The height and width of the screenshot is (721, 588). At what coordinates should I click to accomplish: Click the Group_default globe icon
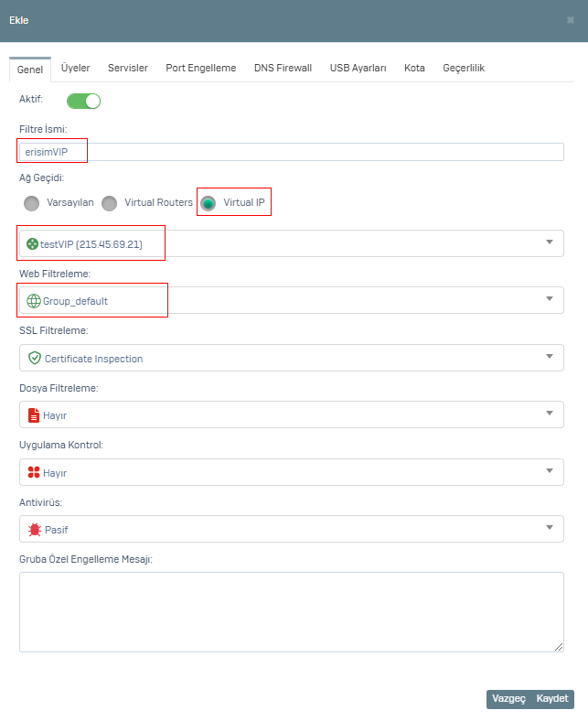coord(34,301)
